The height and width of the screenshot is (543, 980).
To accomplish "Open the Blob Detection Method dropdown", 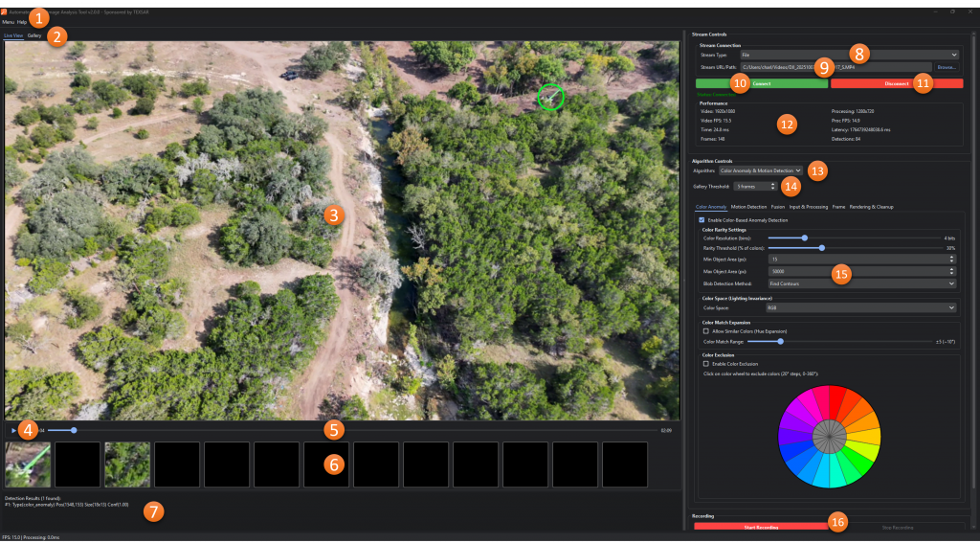I will (x=861, y=283).
